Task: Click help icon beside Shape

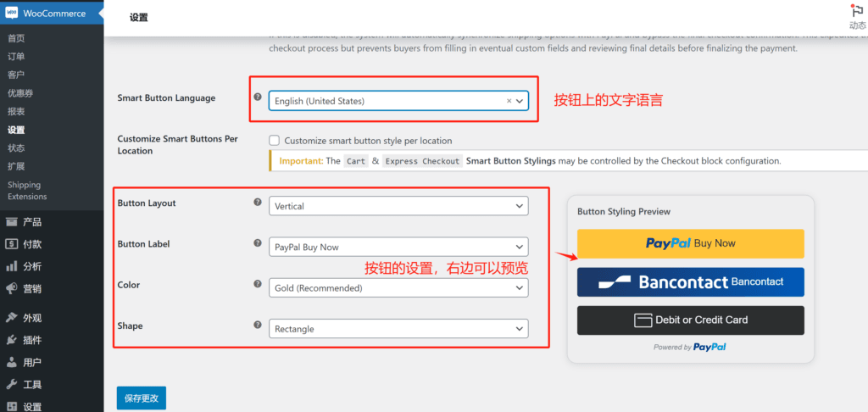Action: pyautogui.click(x=258, y=325)
